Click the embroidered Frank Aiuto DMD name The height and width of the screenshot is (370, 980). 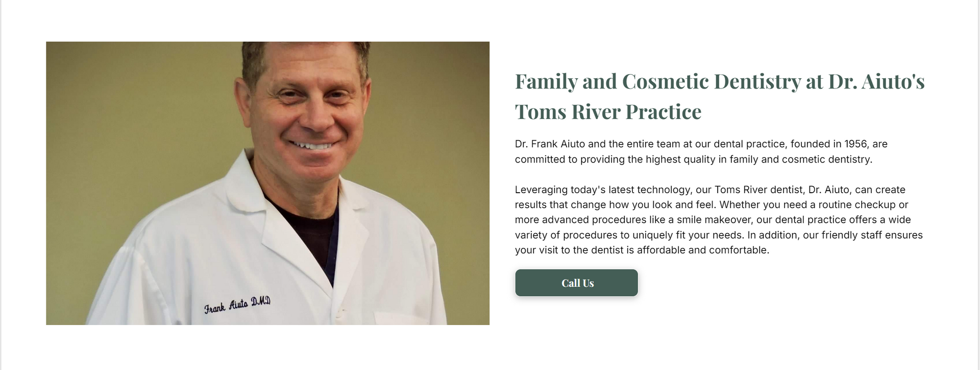click(x=237, y=305)
